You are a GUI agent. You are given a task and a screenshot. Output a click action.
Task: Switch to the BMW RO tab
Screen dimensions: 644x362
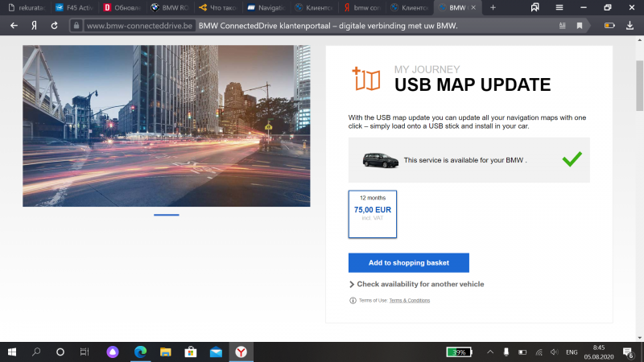tap(170, 7)
